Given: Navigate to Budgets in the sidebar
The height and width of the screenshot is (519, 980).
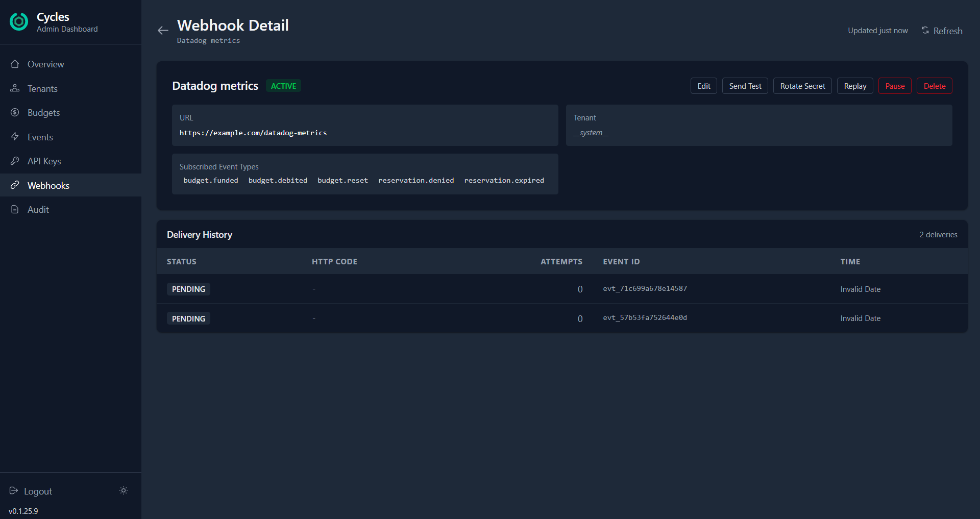Looking at the screenshot, I should point(43,112).
